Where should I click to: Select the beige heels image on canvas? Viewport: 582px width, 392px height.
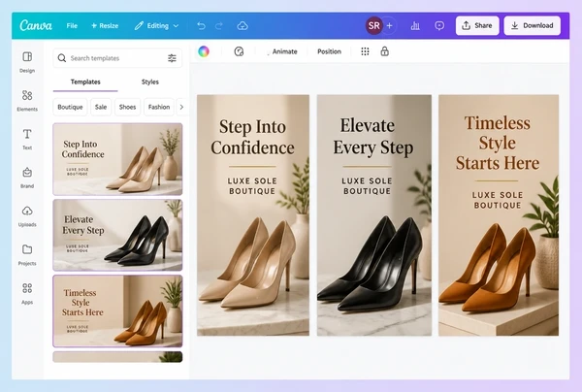coord(248,264)
